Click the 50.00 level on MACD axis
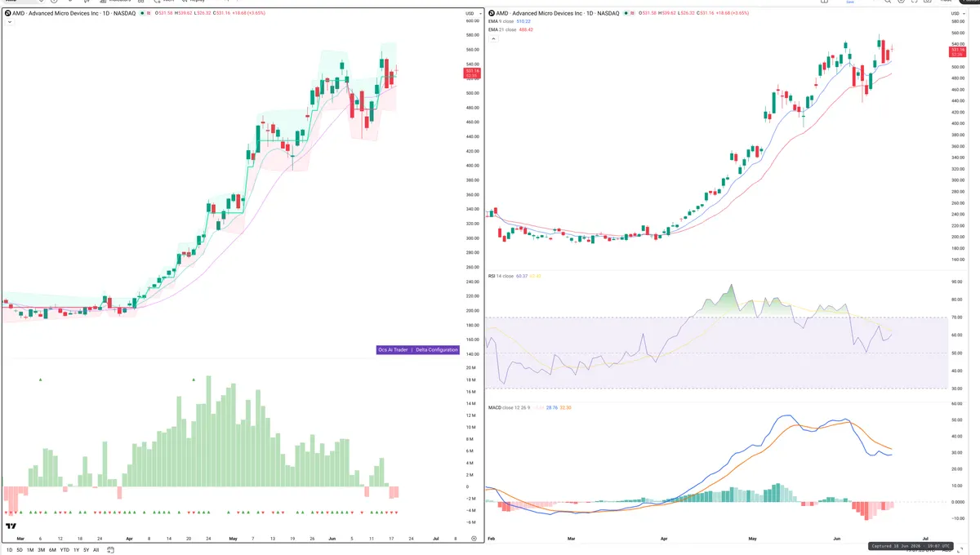 957,420
